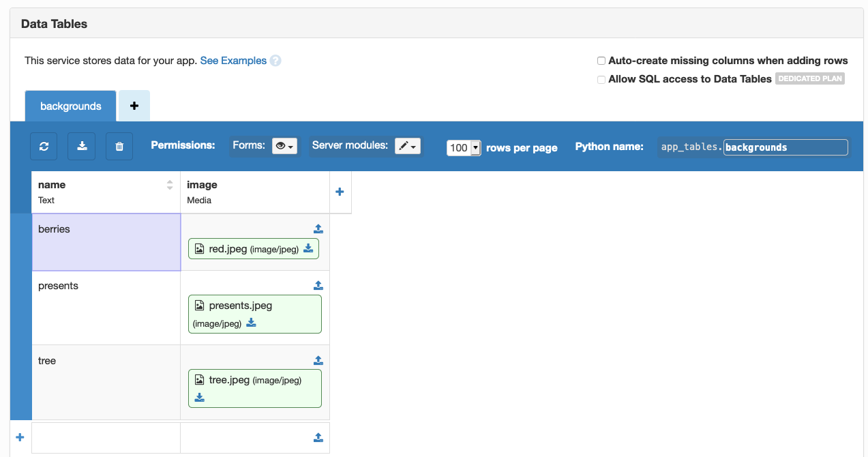Open the rows per page dropdown
868x457 pixels.
pyautogui.click(x=464, y=147)
